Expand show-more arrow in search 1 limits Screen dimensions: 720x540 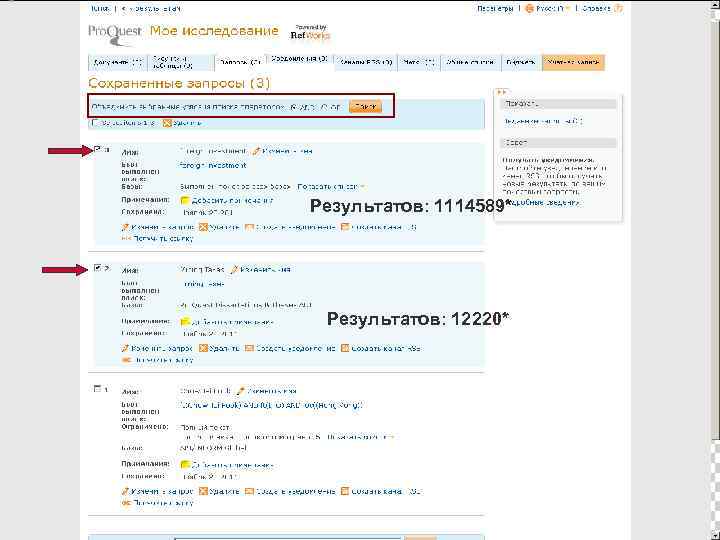(x=391, y=437)
